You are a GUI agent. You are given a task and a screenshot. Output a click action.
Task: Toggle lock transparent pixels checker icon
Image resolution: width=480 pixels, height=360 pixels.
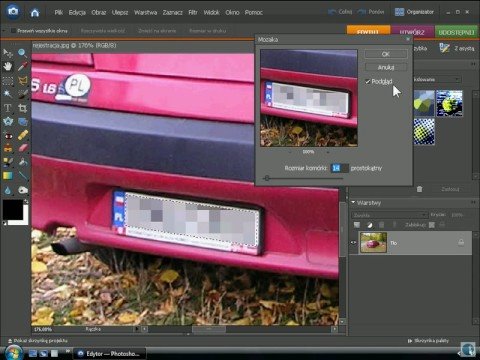click(432, 225)
